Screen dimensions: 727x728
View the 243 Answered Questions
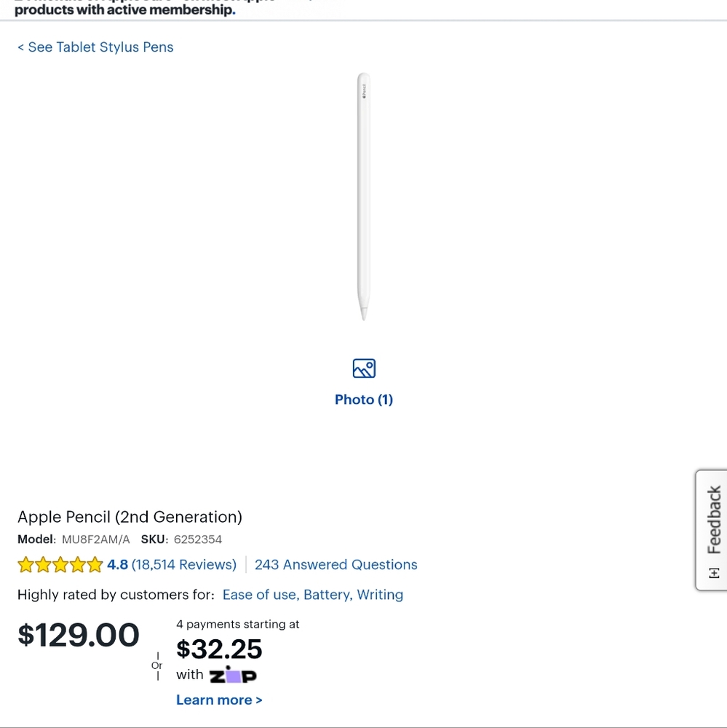[335, 564]
